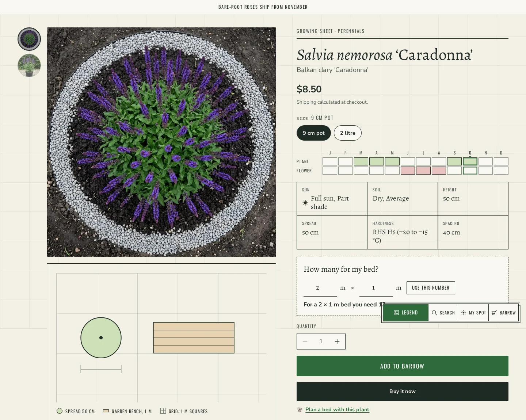Click the '40 cm' spacing value
The height and width of the screenshot is (420, 526).
pos(451,232)
